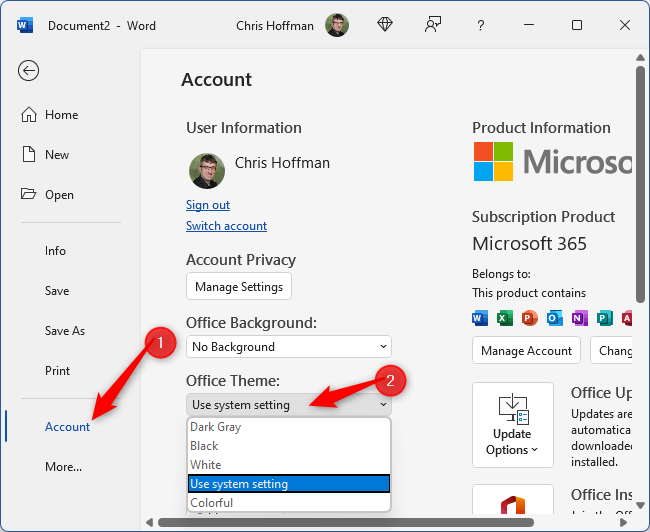Image resolution: width=650 pixels, height=532 pixels.
Task: Click the OneNote app icon
Action: pos(579,318)
